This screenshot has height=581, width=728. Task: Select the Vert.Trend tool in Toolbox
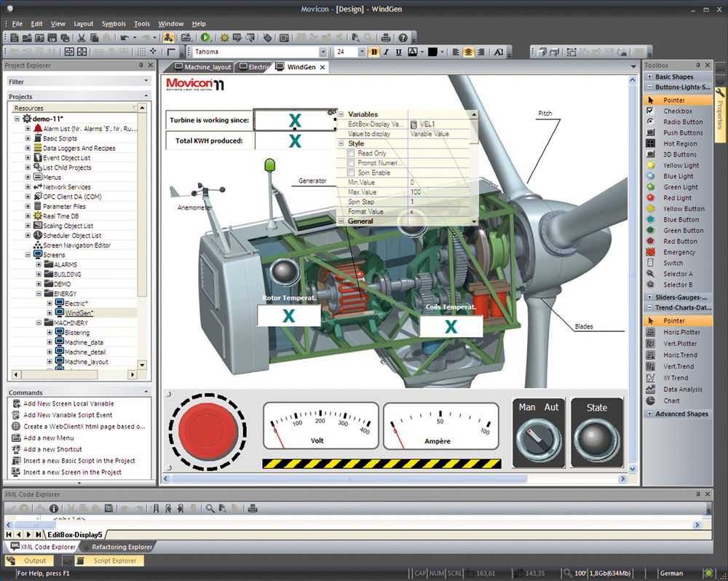678,366
